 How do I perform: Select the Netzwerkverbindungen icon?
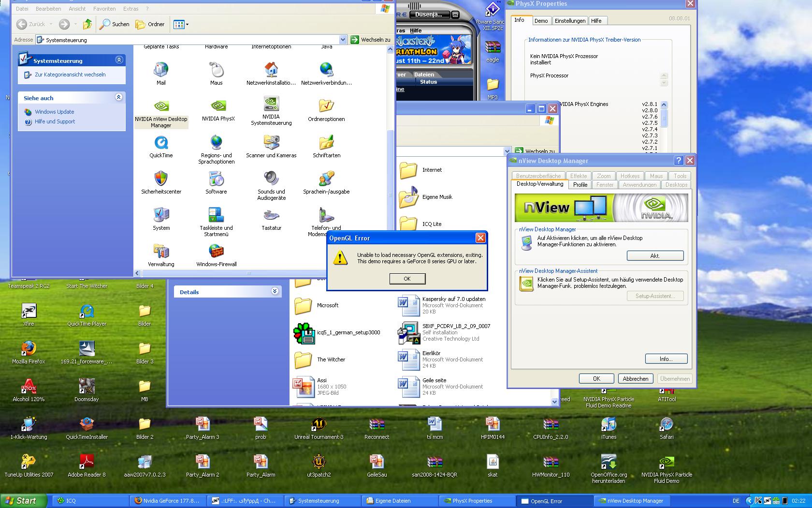[326, 74]
